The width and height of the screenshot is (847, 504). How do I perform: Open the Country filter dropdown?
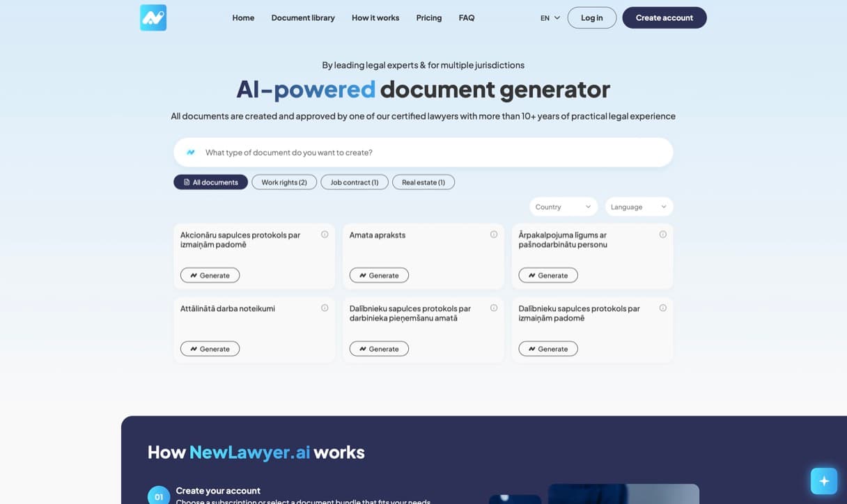pos(564,207)
